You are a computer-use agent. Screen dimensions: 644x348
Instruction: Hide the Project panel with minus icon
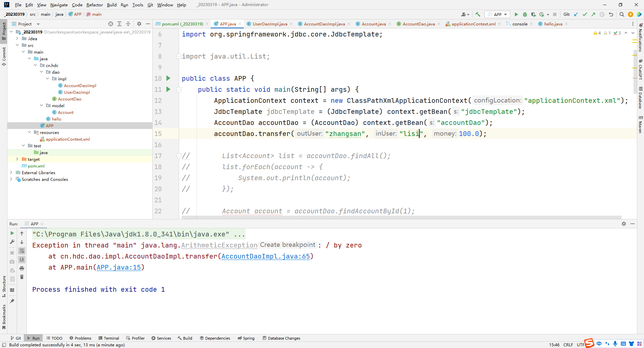pos(148,24)
